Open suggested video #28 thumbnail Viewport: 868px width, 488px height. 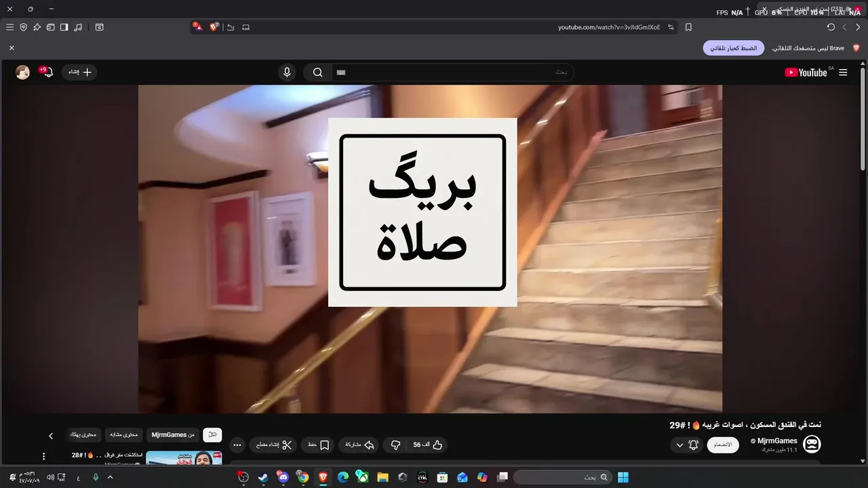tap(184, 458)
